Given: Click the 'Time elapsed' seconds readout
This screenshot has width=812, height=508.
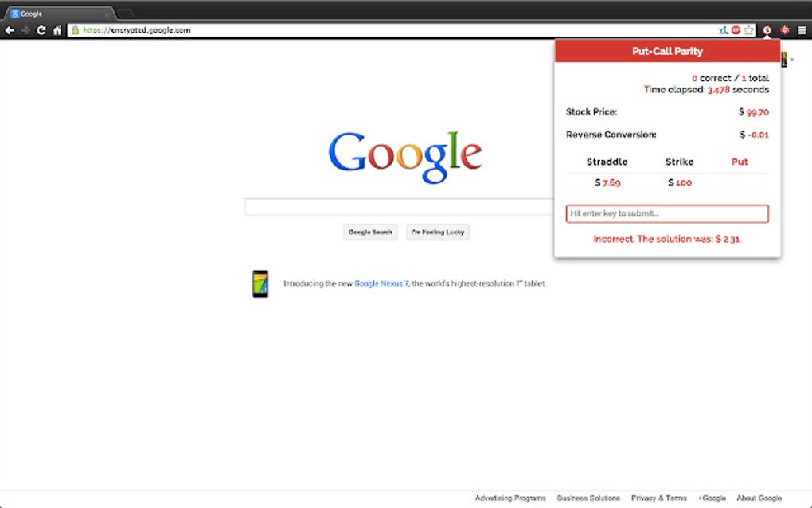Looking at the screenshot, I should 706,90.
